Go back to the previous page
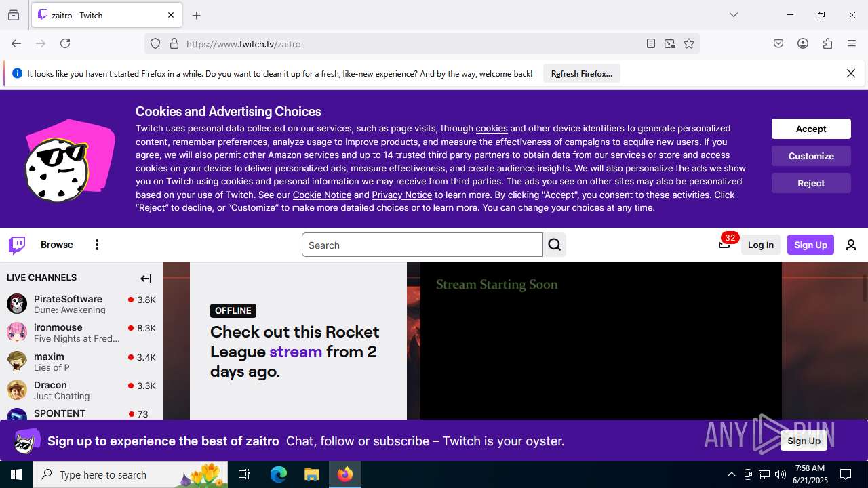Viewport: 868px width, 488px height. [16, 43]
